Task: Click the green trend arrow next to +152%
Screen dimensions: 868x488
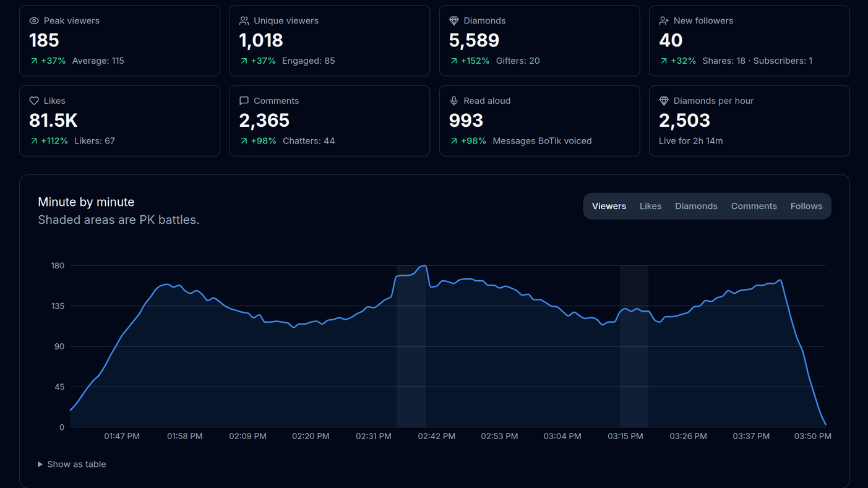Action: 453,61
